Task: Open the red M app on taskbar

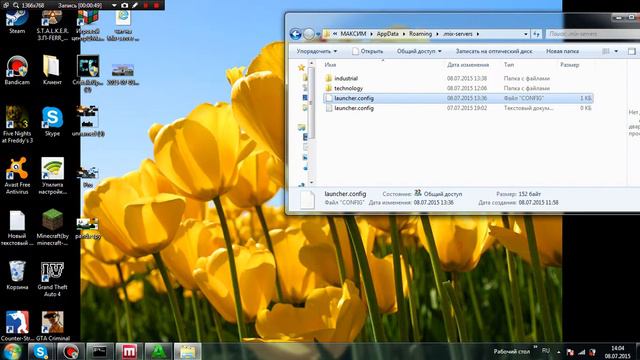Action: (x=129, y=351)
